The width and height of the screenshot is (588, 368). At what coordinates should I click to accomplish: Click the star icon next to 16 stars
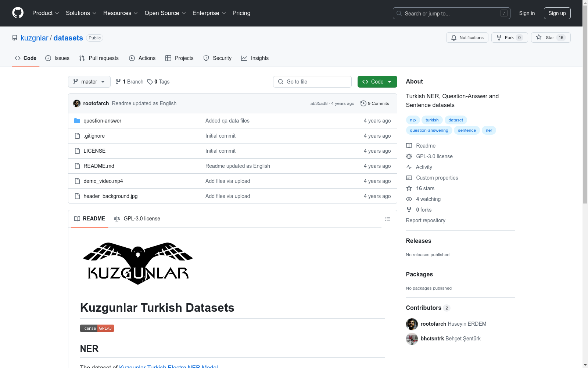409,188
